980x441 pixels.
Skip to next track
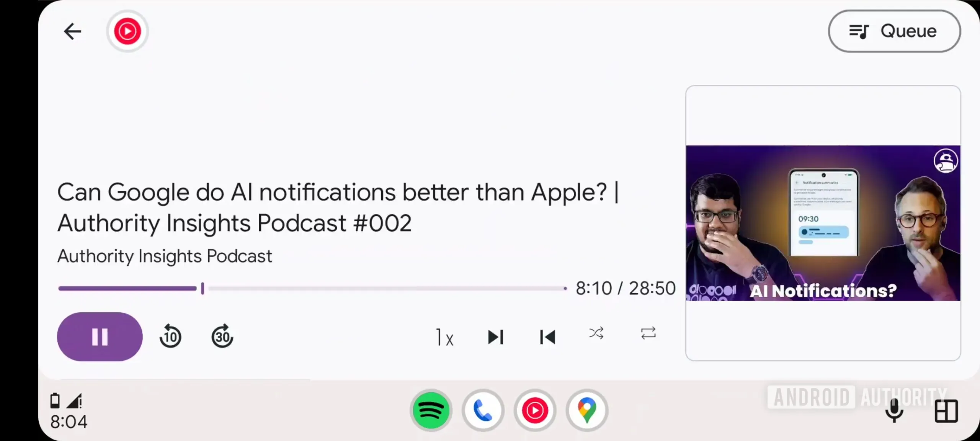(496, 337)
